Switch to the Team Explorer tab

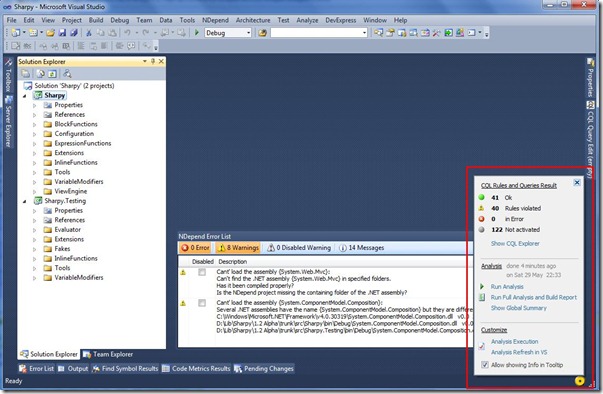(x=108, y=354)
